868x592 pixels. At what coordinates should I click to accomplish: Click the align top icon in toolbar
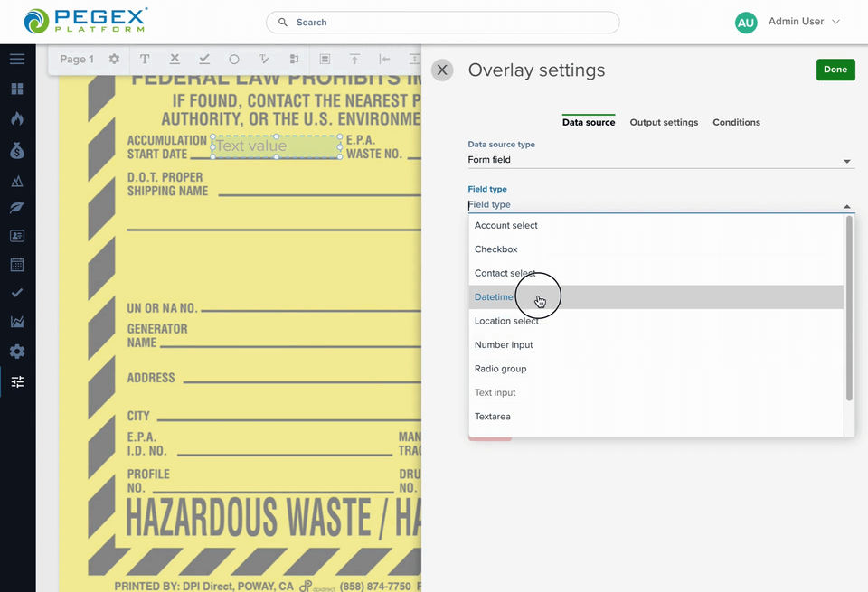(354, 59)
